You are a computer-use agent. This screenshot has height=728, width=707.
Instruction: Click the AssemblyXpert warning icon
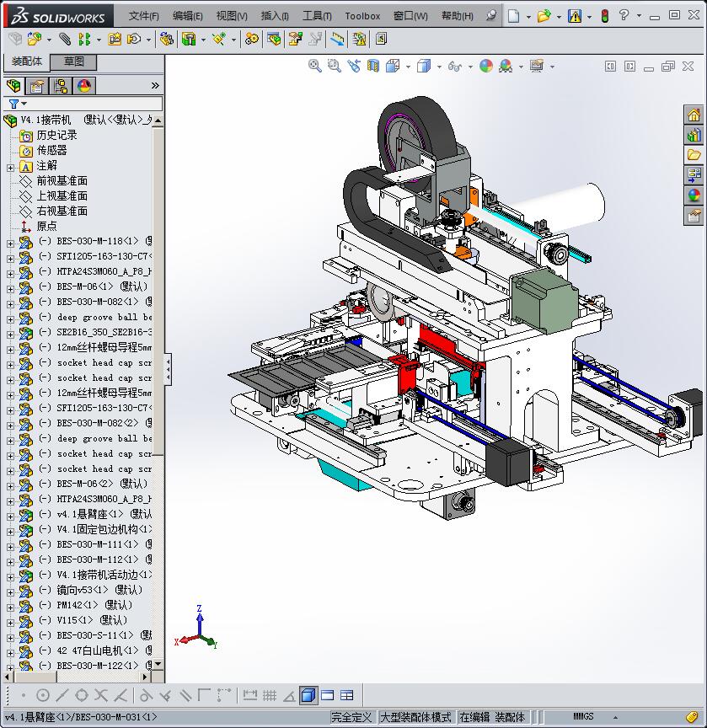pyautogui.click(x=359, y=39)
